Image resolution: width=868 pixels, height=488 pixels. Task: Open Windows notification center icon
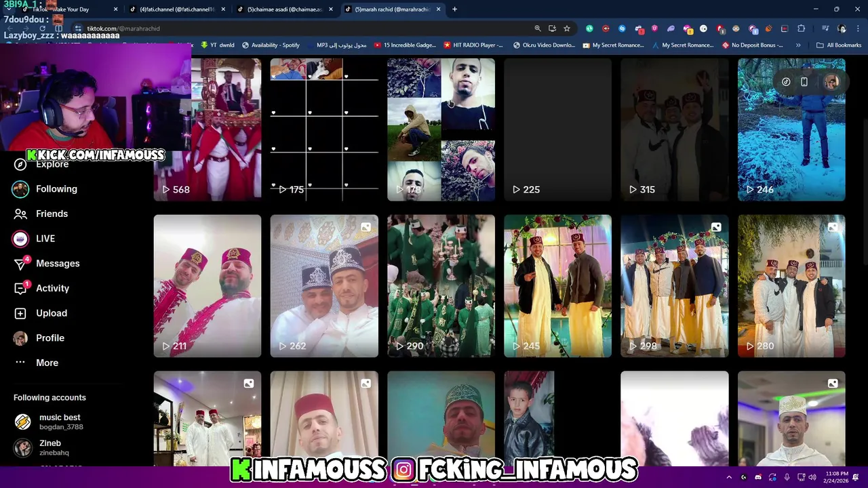(x=856, y=477)
